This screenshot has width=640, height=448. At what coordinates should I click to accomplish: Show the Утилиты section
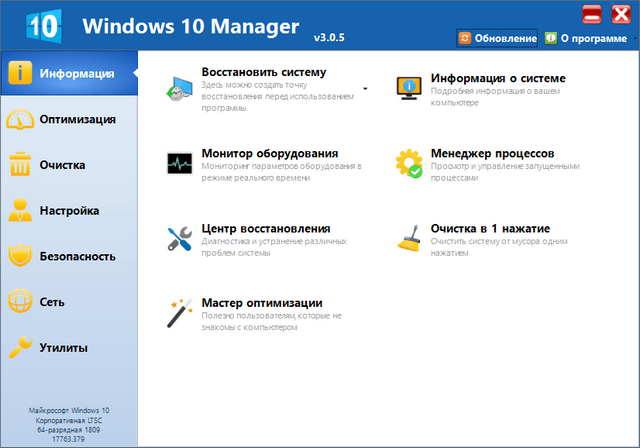point(69,347)
